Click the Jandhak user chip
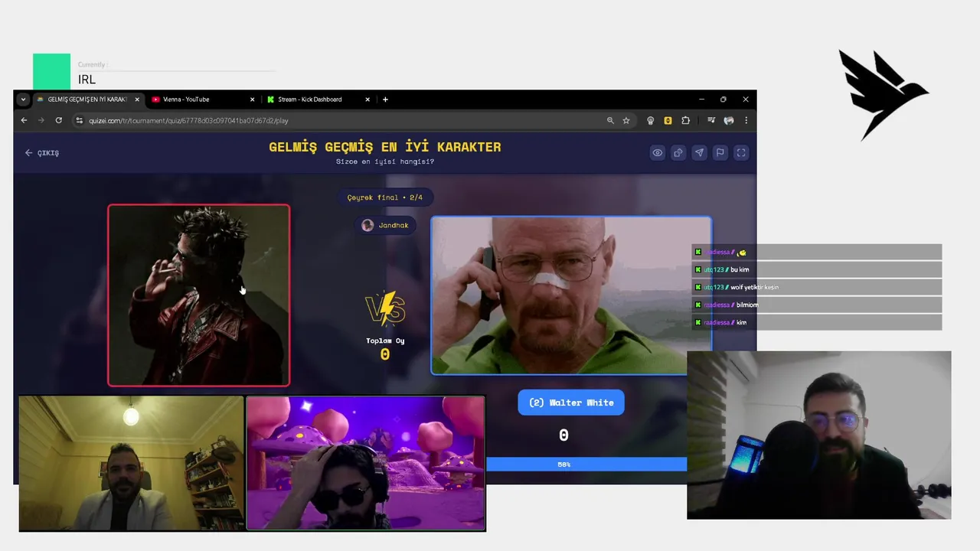Image resolution: width=980 pixels, height=551 pixels. click(385, 225)
